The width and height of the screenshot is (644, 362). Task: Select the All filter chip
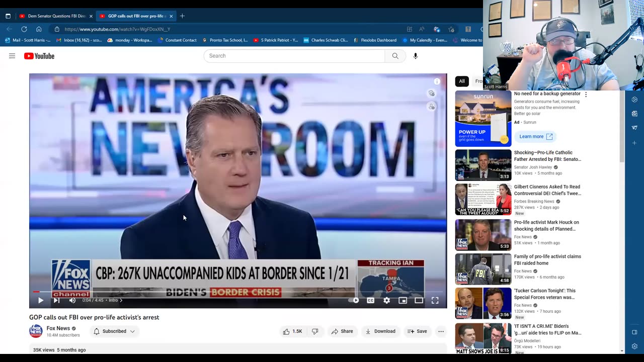(x=462, y=81)
